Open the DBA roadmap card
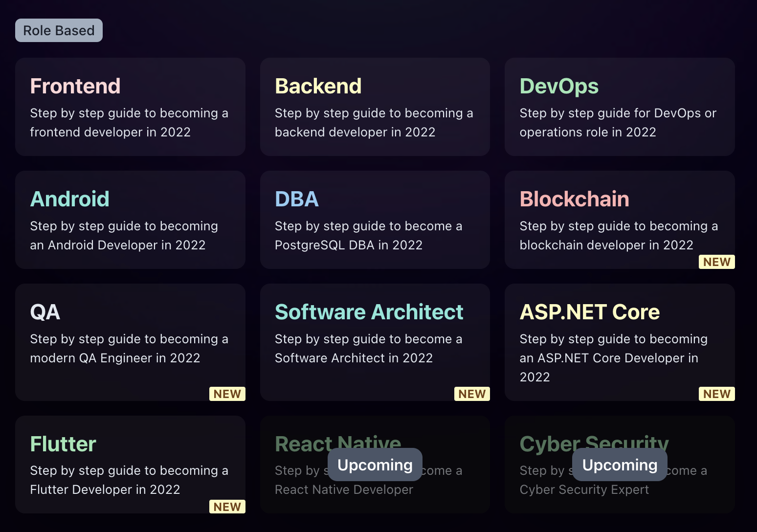The image size is (757, 532). [375, 220]
